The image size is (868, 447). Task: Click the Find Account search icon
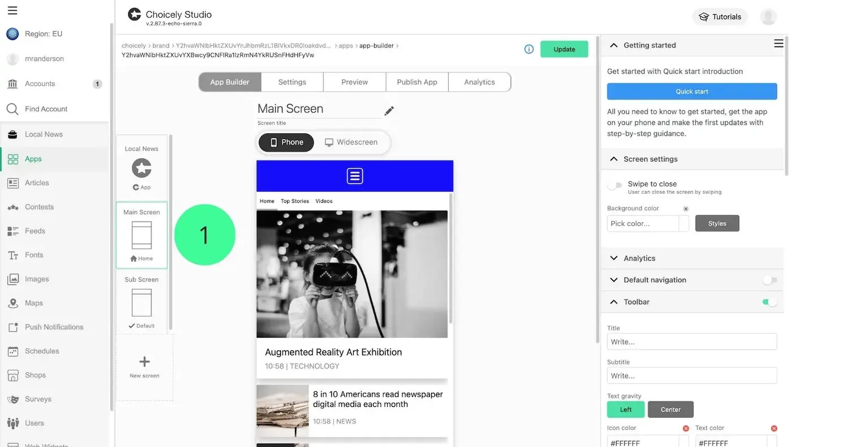pyautogui.click(x=12, y=109)
